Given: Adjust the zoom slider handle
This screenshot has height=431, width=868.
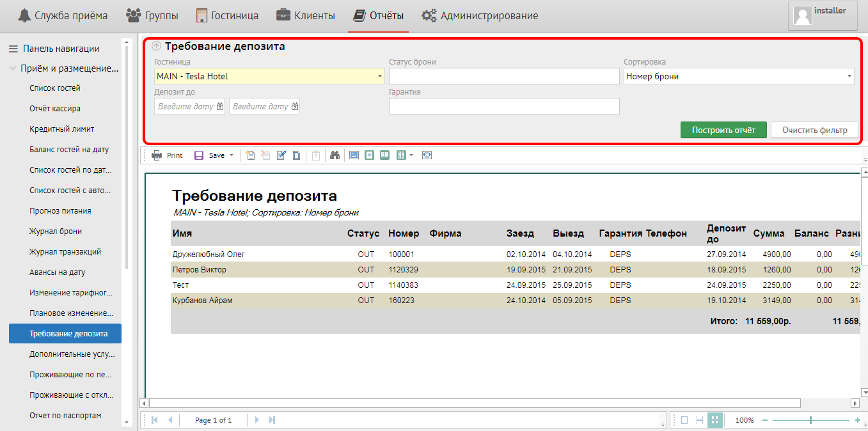Looking at the screenshot, I should pos(810,420).
